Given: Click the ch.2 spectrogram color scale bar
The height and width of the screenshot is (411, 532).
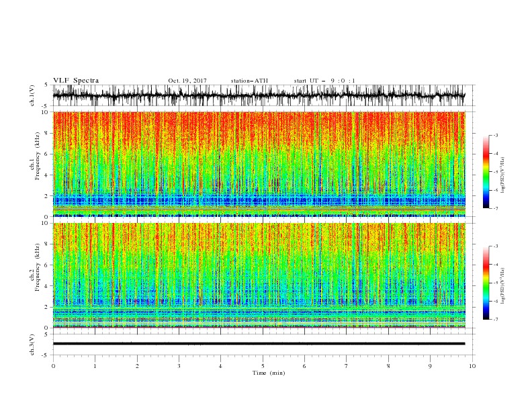Looking at the screenshot, I should (x=486, y=283).
